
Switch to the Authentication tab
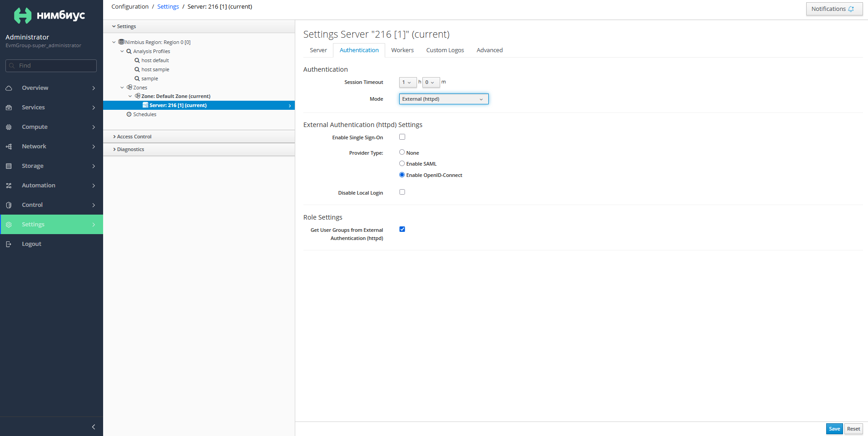tap(359, 50)
